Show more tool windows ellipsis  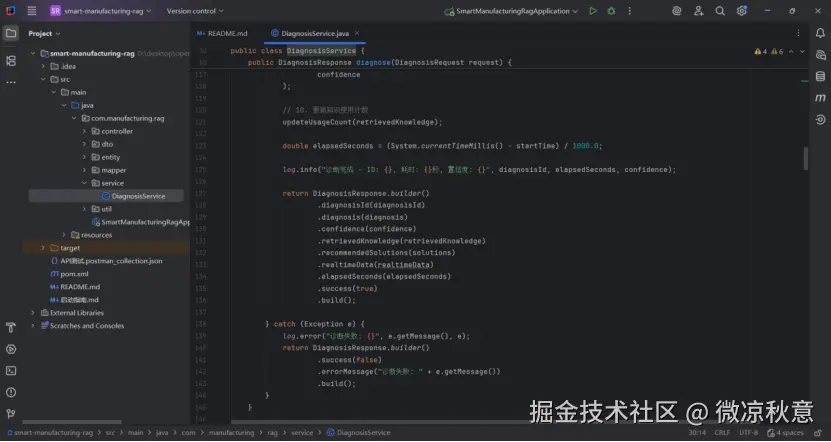[11, 83]
